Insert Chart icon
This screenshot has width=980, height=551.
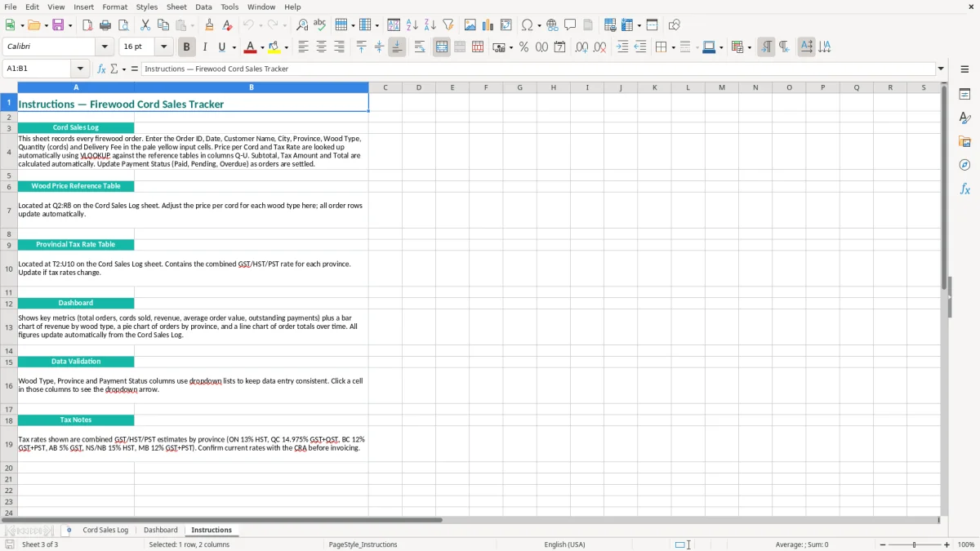[x=488, y=25]
